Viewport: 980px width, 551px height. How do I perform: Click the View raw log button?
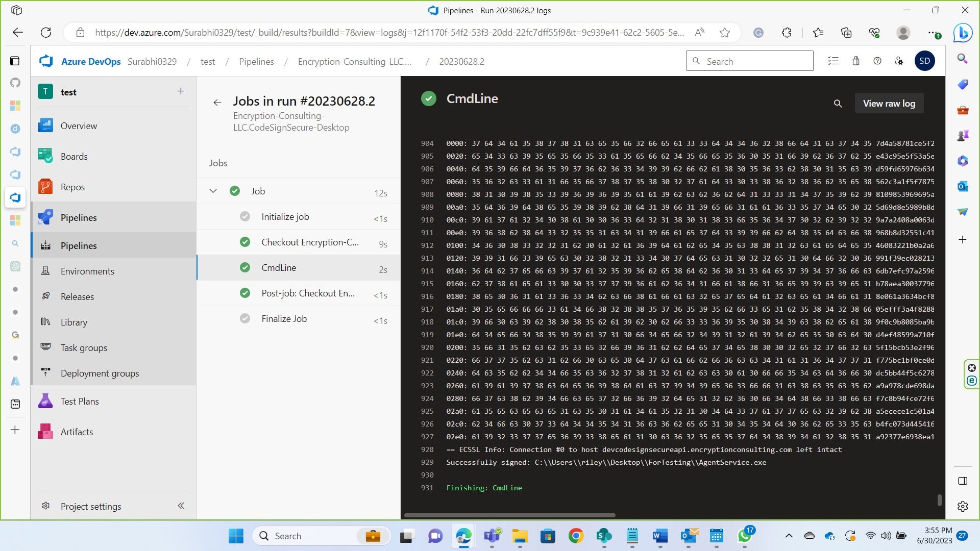click(889, 104)
